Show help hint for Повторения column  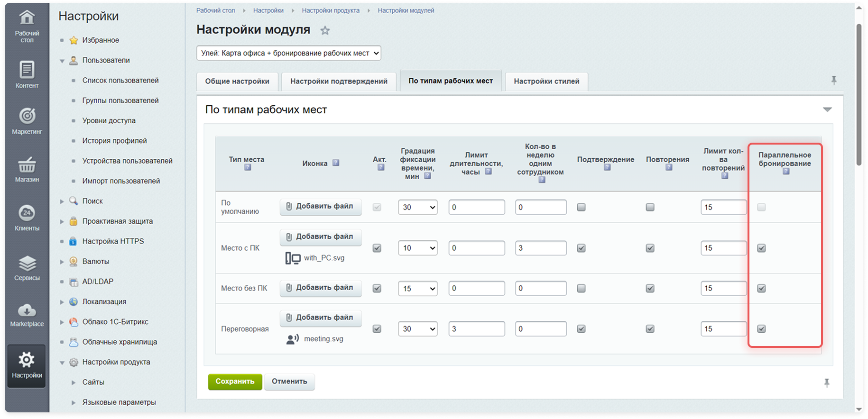tap(669, 167)
